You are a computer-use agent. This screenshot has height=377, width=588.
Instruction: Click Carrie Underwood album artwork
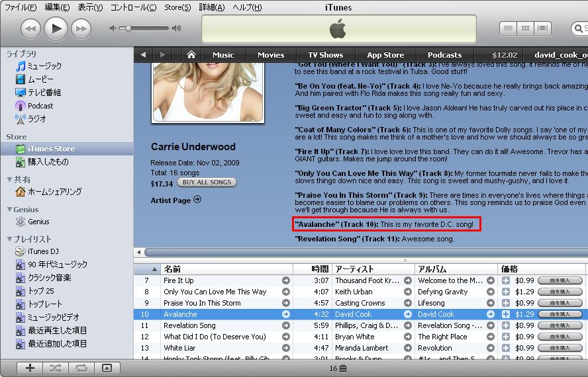click(208, 92)
